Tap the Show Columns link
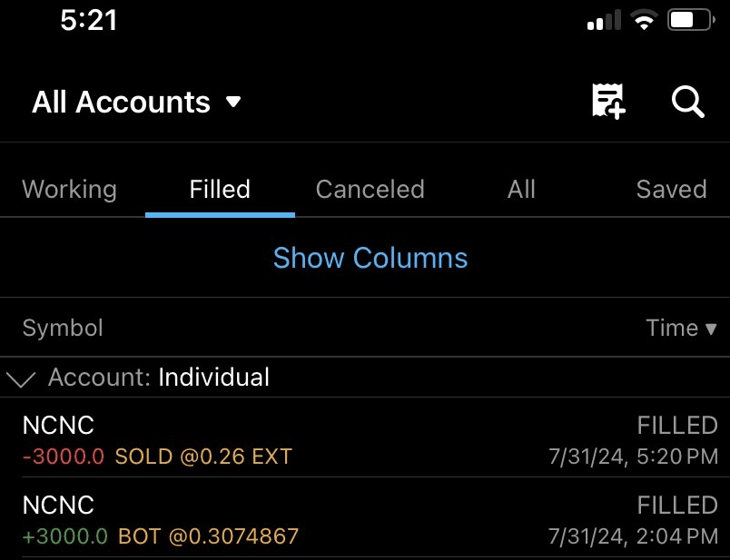This screenshot has height=560, width=730. coord(370,258)
